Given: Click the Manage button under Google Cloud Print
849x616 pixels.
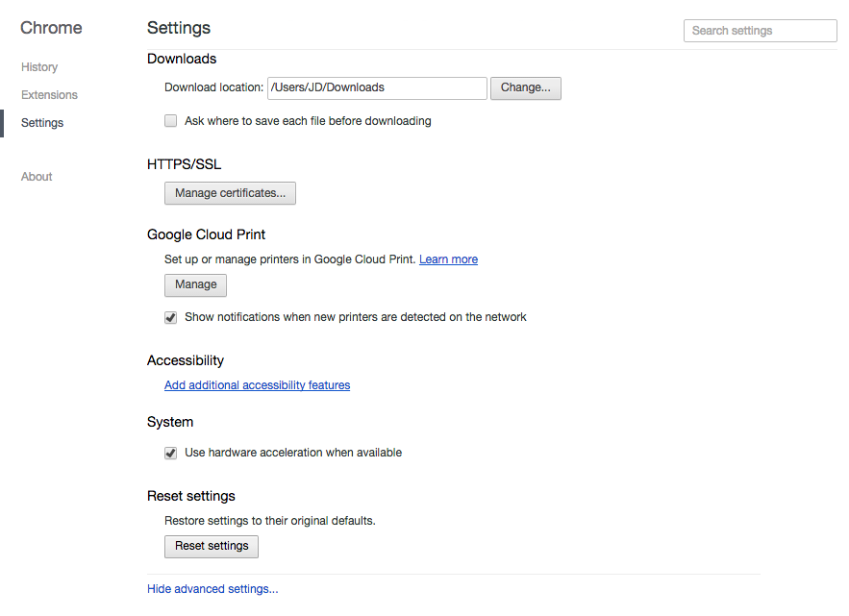Looking at the screenshot, I should [195, 284].
